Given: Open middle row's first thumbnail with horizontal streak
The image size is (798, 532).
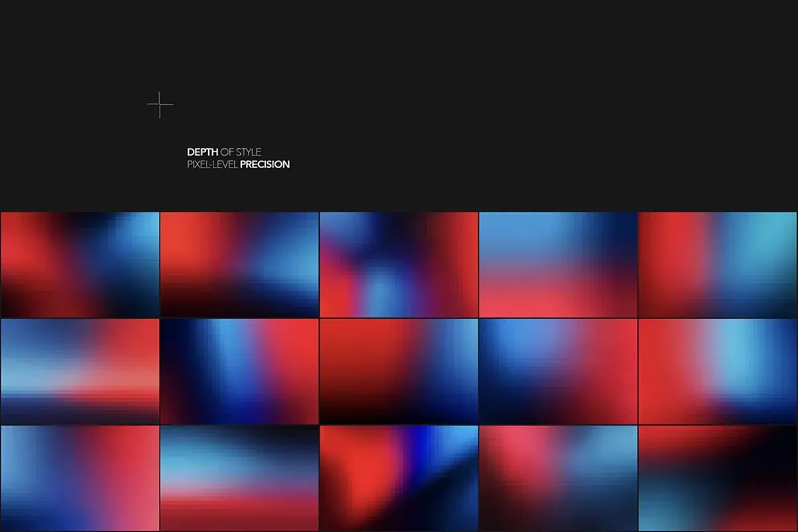Looking at the screenshot, I should tap(80, 371).
